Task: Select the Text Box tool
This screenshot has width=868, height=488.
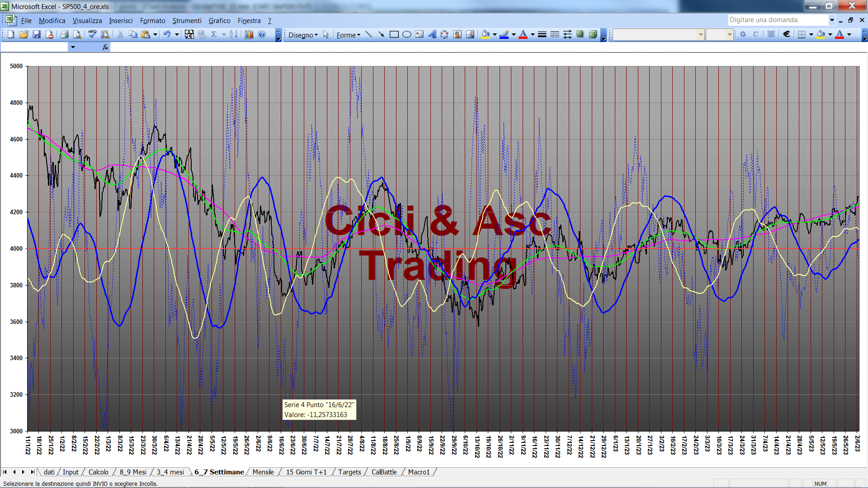Action: pyautogui.click(x=420, y=34)
